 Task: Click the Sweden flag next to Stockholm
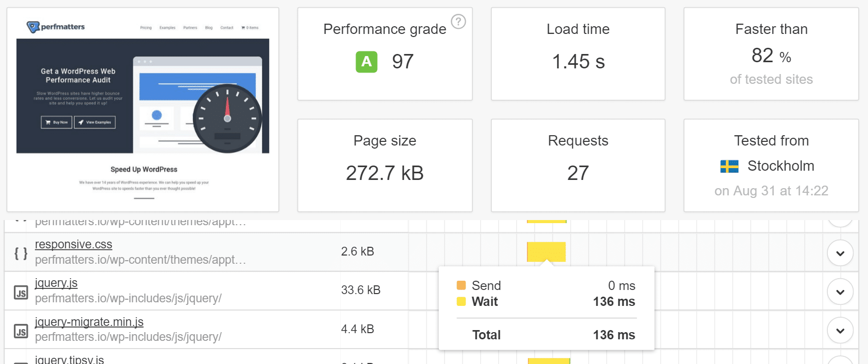point(729,166)
